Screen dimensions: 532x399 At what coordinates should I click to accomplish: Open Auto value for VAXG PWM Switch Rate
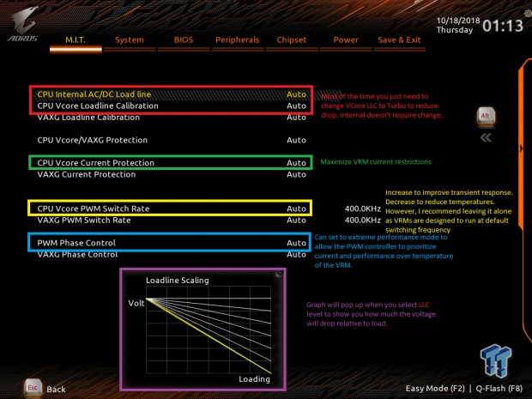[296, 221]
